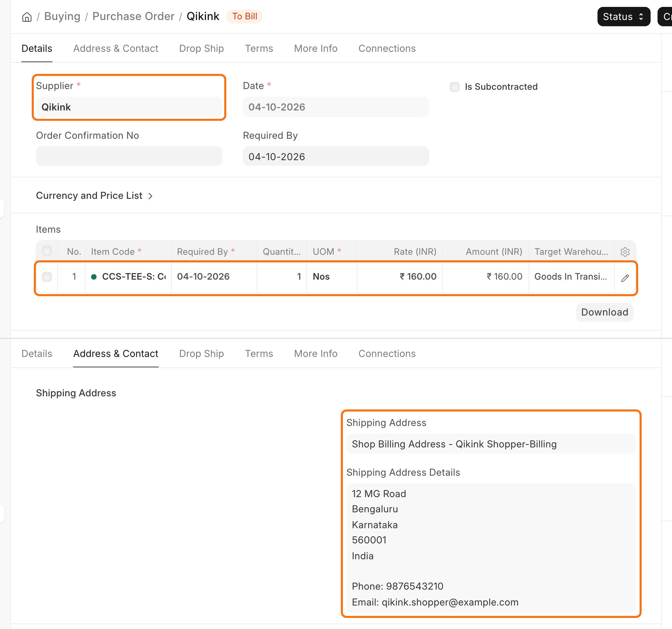Click the email line in shipping address details
672x629 pixels.
(x=435, y=602)
